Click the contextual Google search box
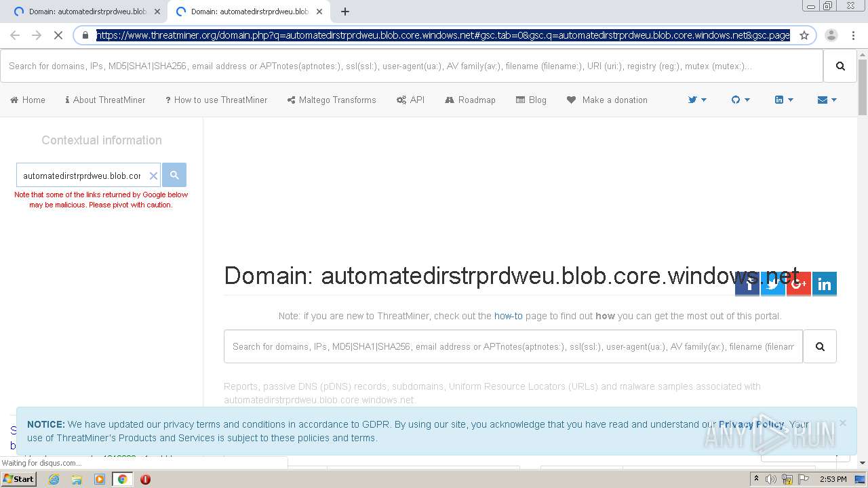Image resolution: width=868 pixels, height=488 pixels. (81, 176)
